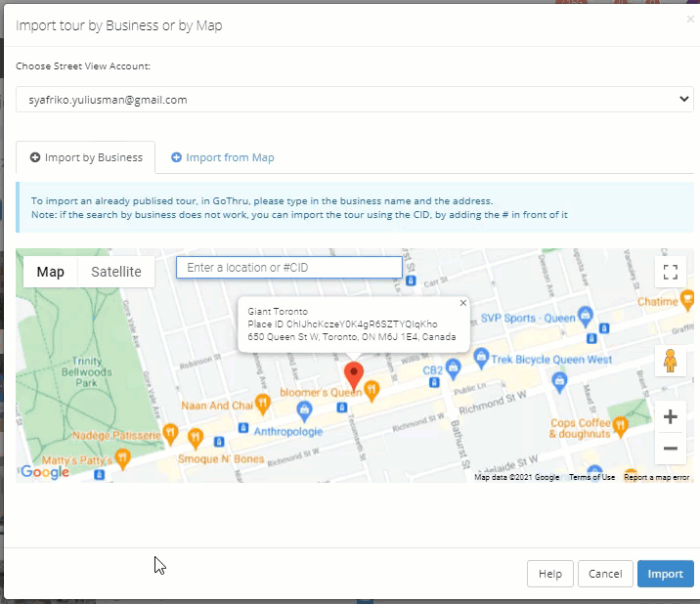Click the 650 Queen St W address text

[x=352, y=336]
